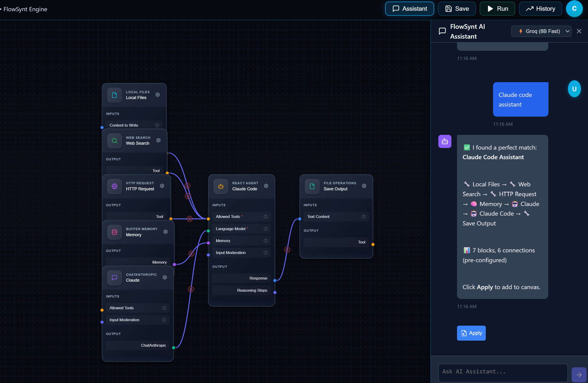
Task: Close the FlowSynt AI Assistant panel
Action: 579,31
